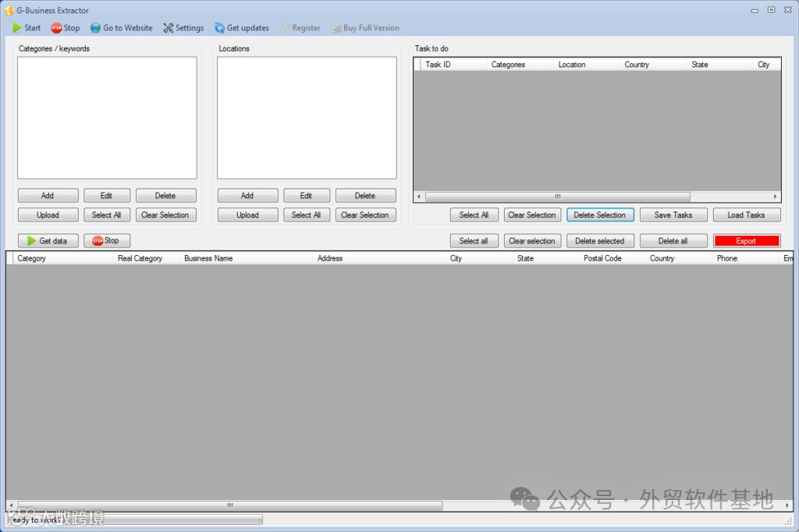The image size is (799, 532).
Task: Click the Save Tasks button
Action: tap(673, 215)
